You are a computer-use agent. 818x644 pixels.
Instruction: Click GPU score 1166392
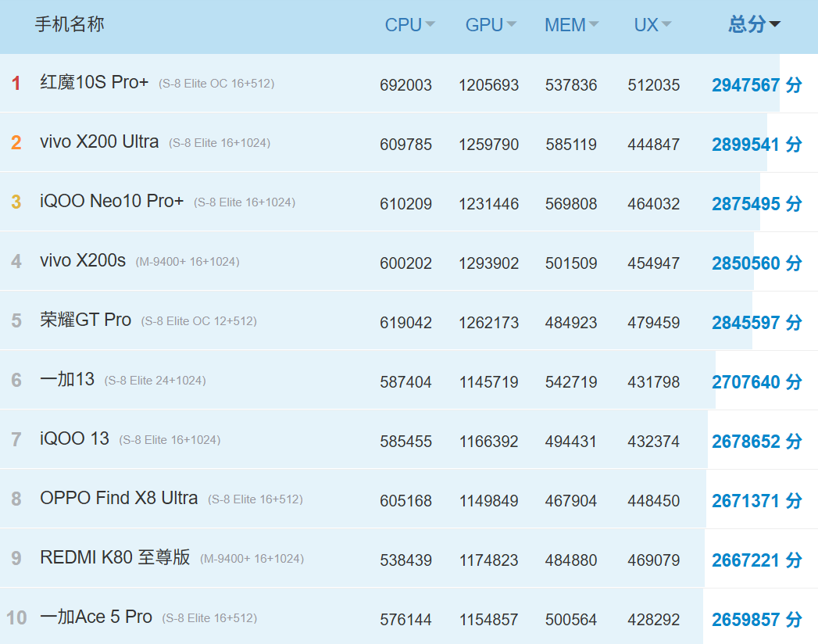tap(489, 442)
